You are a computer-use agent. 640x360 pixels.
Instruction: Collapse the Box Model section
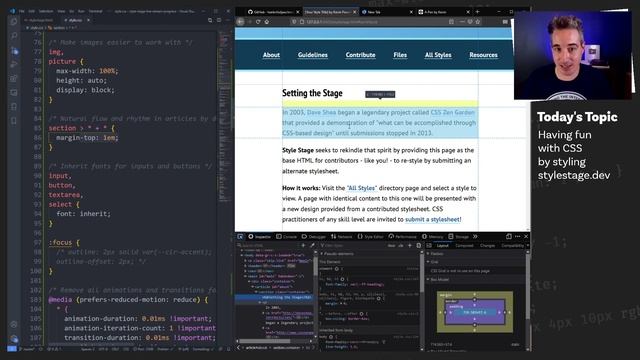point(438,279)
